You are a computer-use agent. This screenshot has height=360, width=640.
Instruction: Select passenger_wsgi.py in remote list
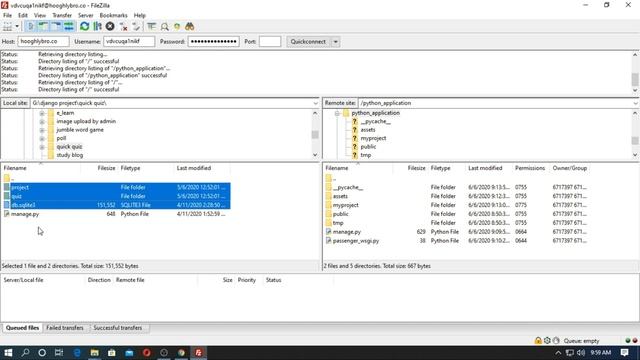457,241
